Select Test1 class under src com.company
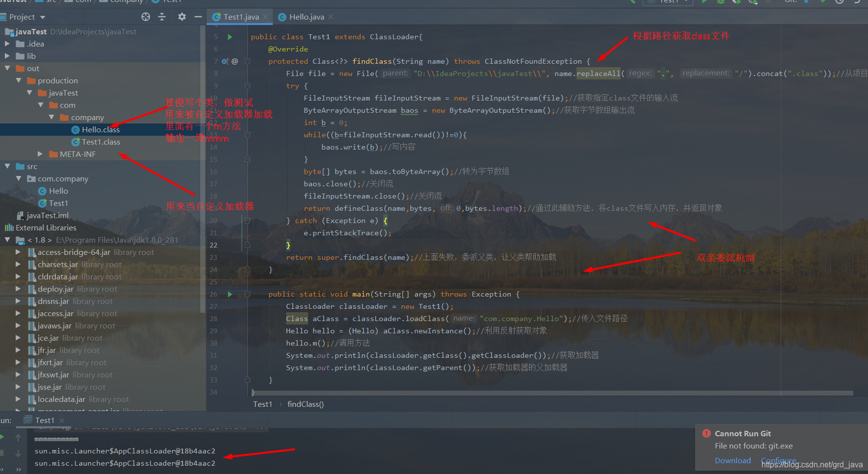 pos(58,203)
